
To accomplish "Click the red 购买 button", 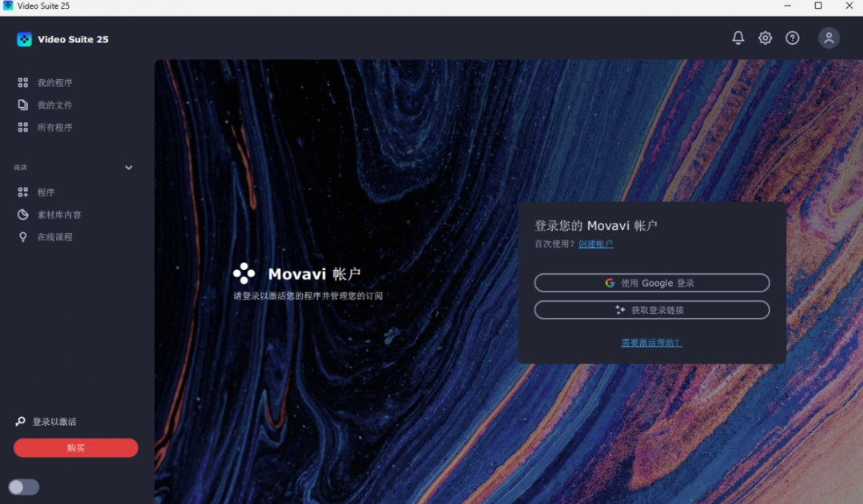I will coord(76,448).
